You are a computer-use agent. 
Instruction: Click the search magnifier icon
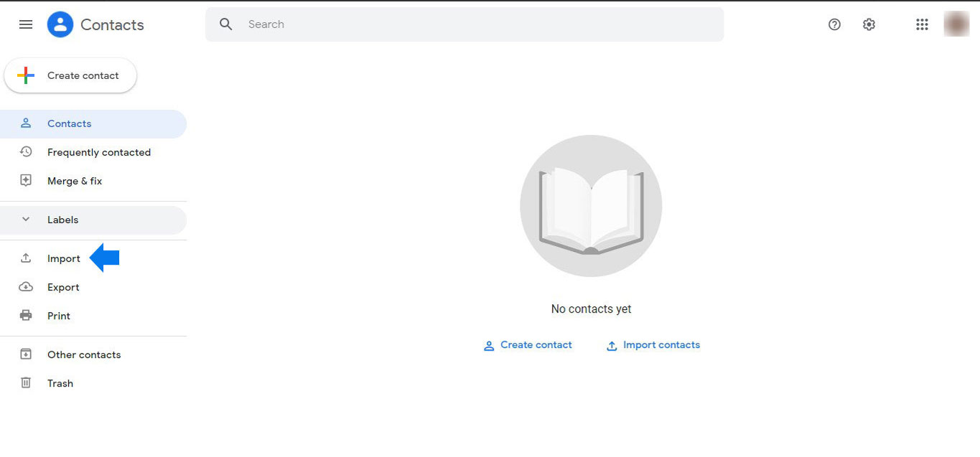[226, 24]
